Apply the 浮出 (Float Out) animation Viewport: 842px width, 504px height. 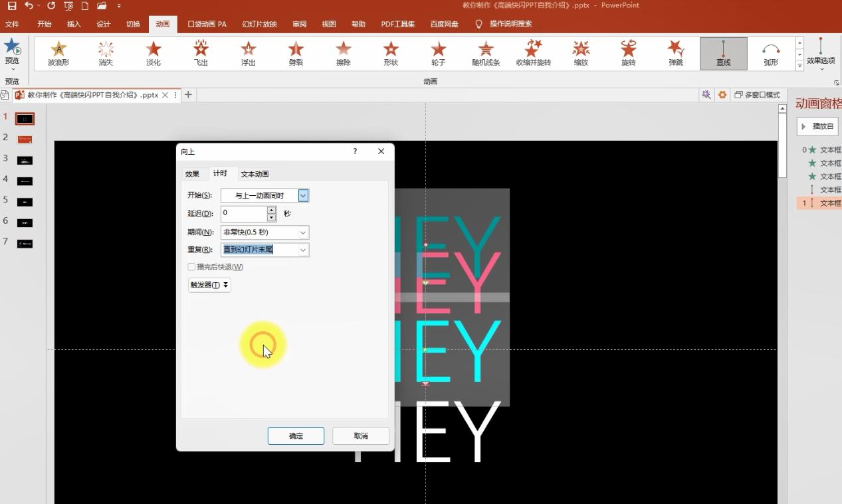coord(248,52)
